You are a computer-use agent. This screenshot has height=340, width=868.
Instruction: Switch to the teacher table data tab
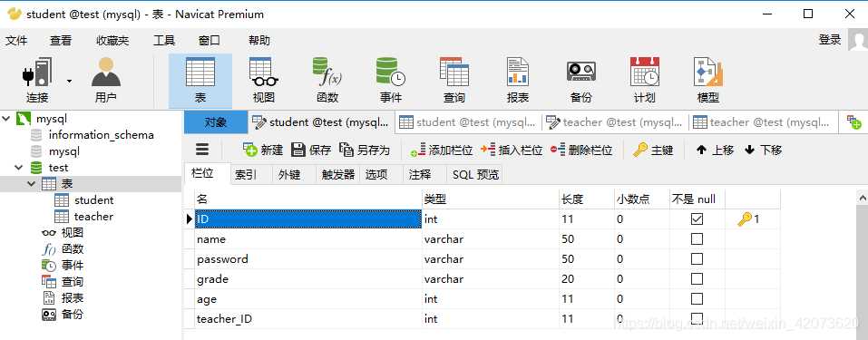click(x=763, y=122)
